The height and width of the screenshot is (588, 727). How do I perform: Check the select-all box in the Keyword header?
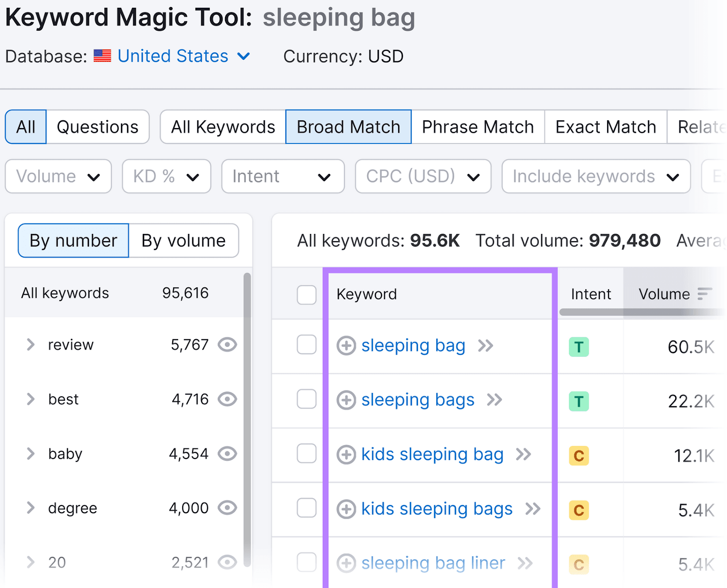[x=306, y=295]
